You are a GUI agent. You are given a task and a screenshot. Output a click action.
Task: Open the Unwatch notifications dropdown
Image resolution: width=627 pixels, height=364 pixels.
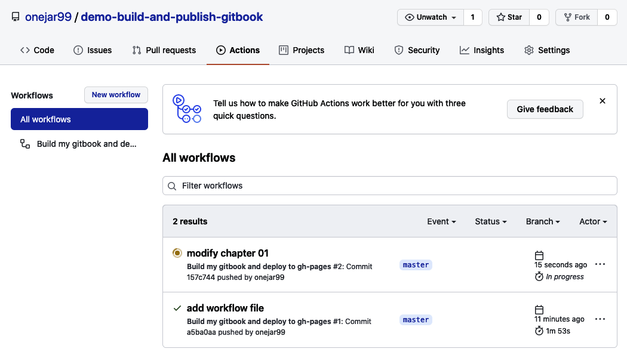[x=431, y=17]
